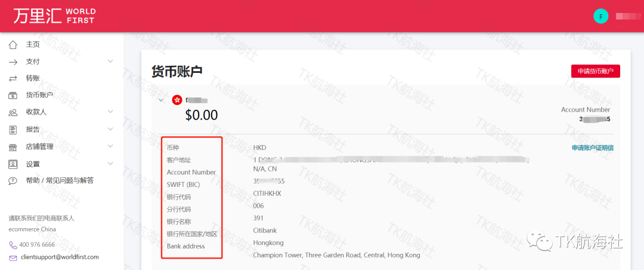
Task: Click the SWIFT code CITIHKHX
Action: (x=267, y=193)
